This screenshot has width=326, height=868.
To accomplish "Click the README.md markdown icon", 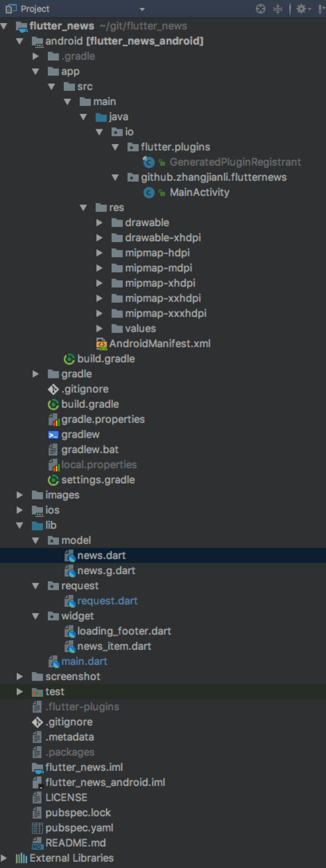I will pyautogui.click(x=37, y=843).
